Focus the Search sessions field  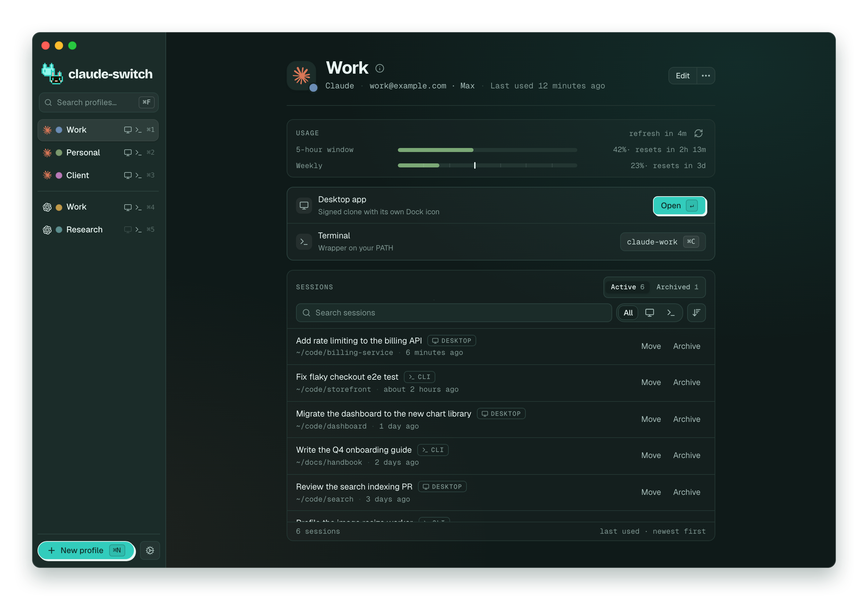(454, 313)
